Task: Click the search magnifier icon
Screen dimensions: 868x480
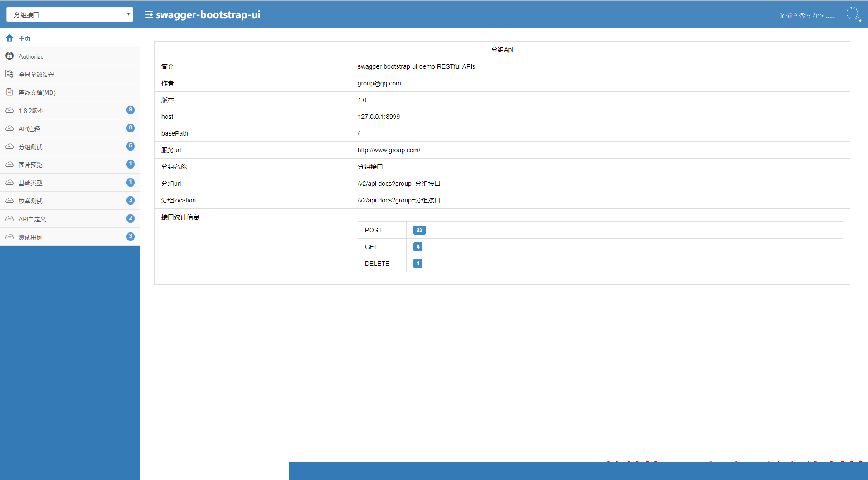Action: 854,14
